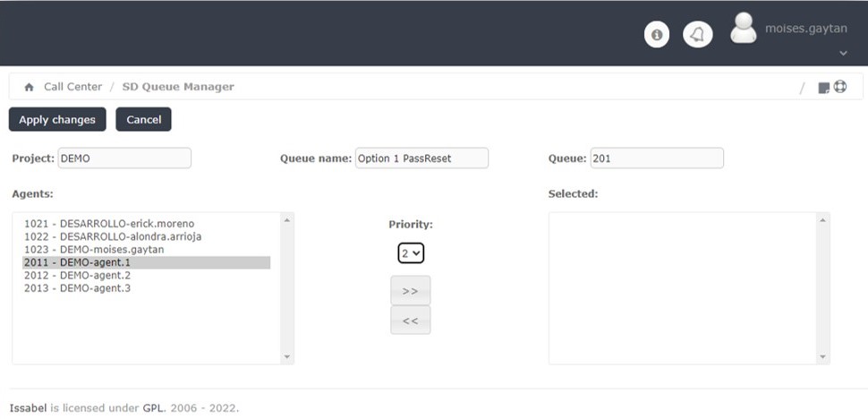868x419 pixels.
Task: Cancel the queue changes
Action: pos(143,120)
